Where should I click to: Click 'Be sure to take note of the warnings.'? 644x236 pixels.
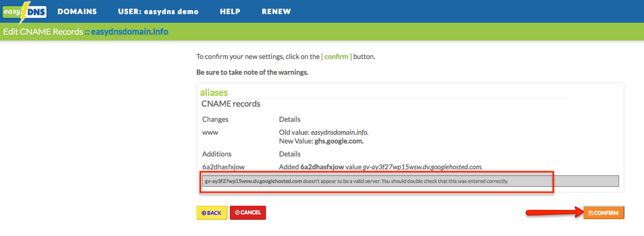coord(252,73)
